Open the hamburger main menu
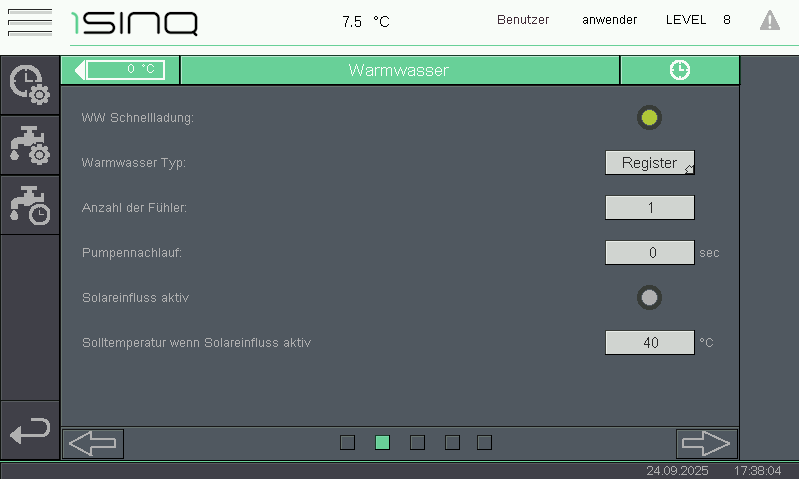This screenshot has width=799, height=479. 29,21
